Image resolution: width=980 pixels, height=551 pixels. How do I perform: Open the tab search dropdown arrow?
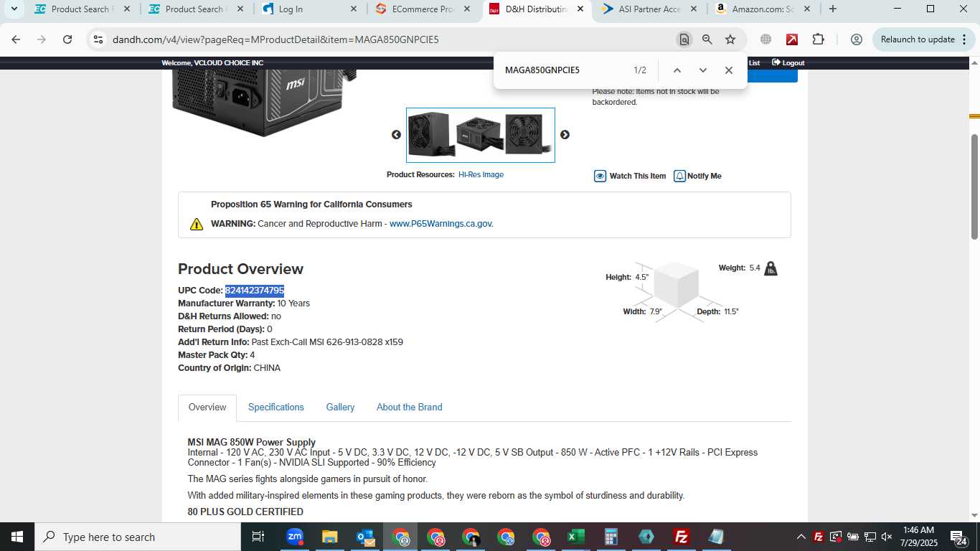14,9
